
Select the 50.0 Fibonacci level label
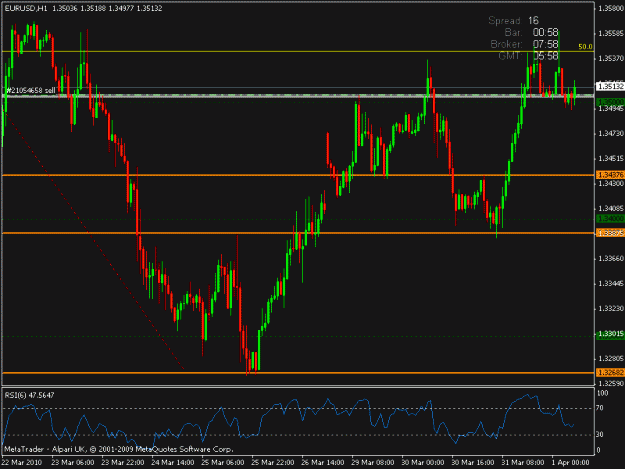pyautogui.click(x=585, y=47)
